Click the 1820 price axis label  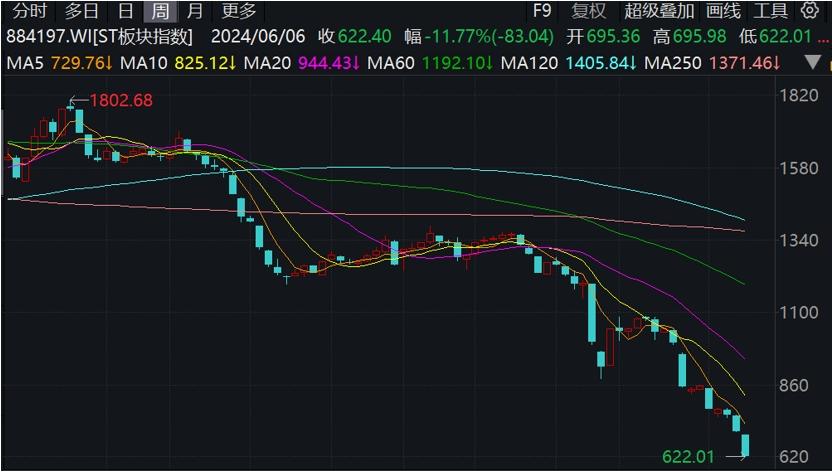point(798,95)
